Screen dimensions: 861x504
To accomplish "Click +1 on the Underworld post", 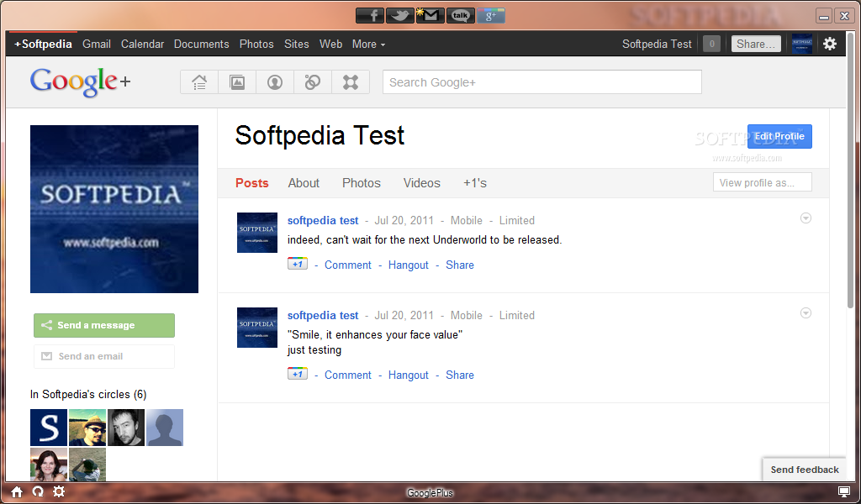I will (x=297, y=264).
